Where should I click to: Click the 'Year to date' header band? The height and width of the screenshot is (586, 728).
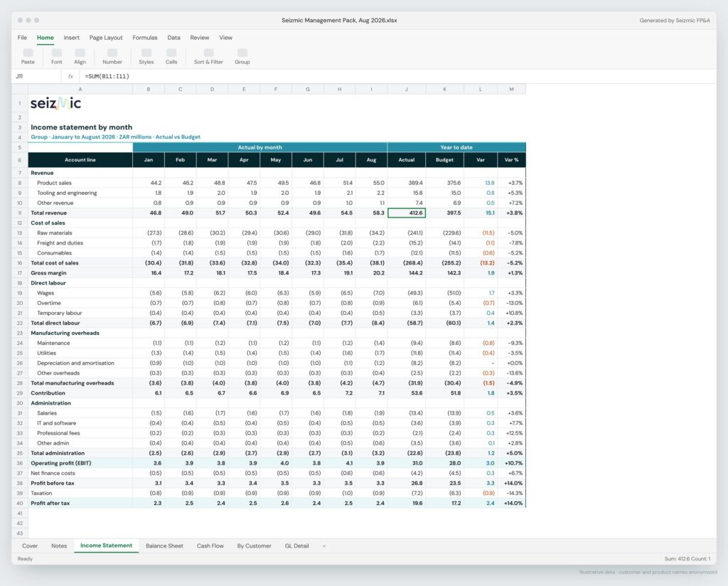click(x=456, y=147)
